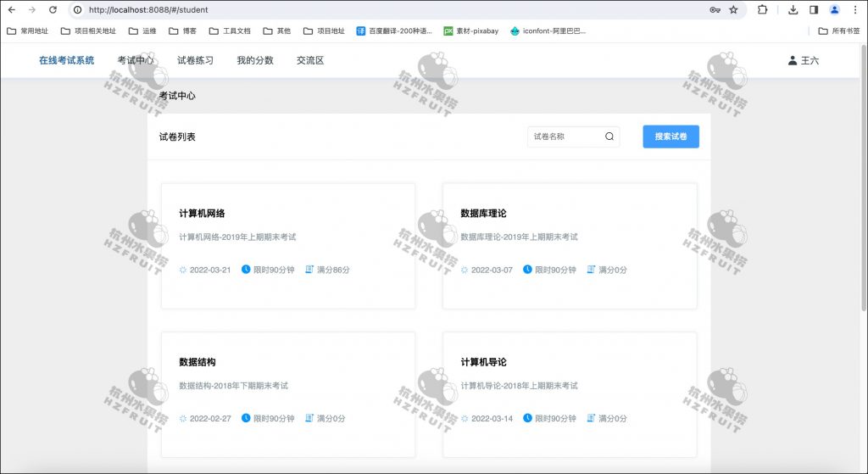The height and width of the screenshot is (474, 868).
Task: Click the magnifier icon in search box
Action: [609, 137]
